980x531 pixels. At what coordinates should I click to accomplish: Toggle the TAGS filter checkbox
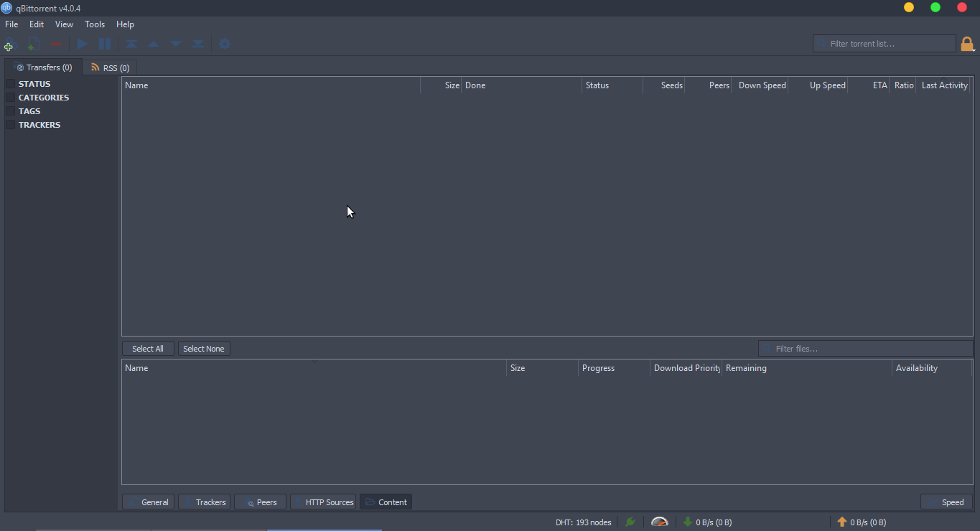pos(10,111)
